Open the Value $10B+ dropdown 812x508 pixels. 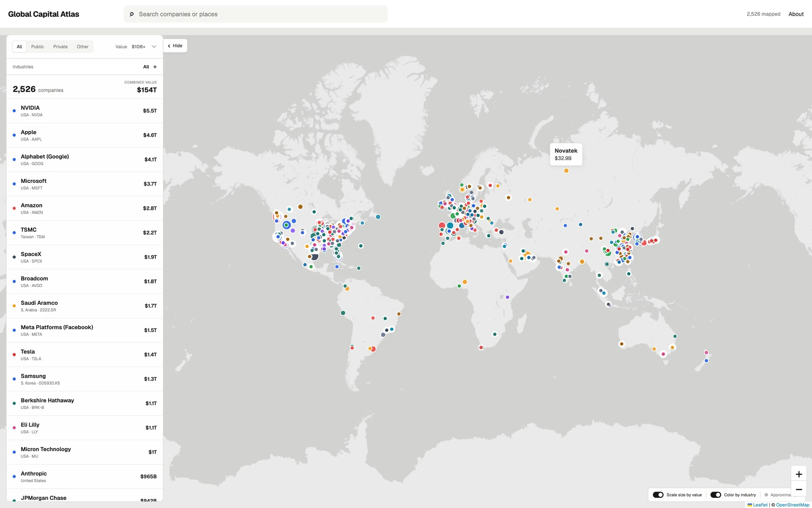point(136,47)
